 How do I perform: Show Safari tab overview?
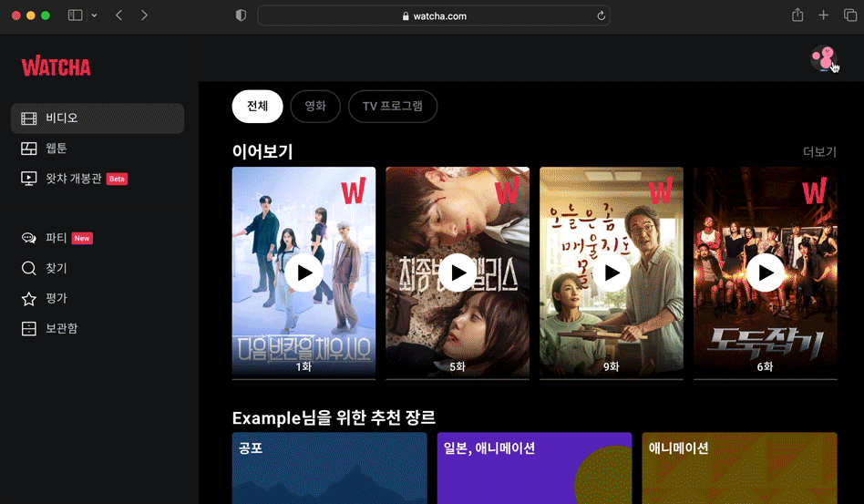[x=850, y=15]
